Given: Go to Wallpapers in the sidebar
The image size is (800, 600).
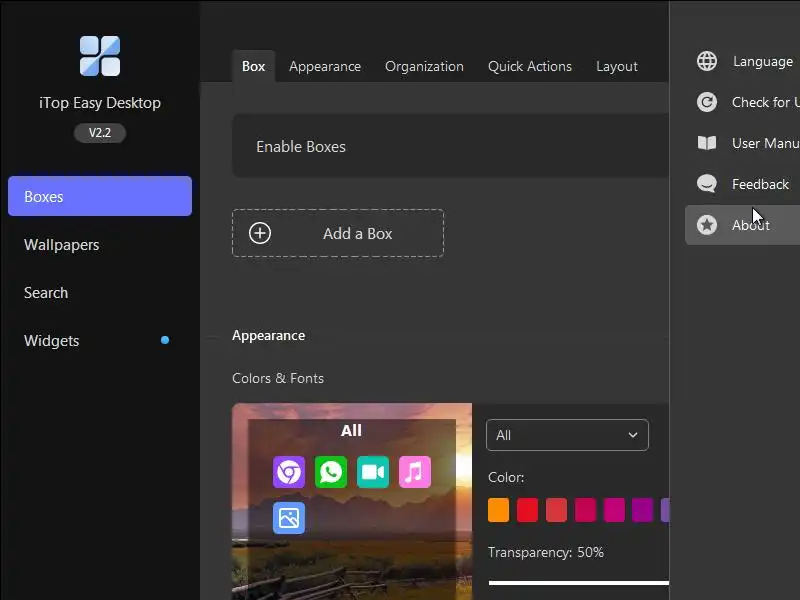Looking at the screenshot, I should (x=62, y=245).
